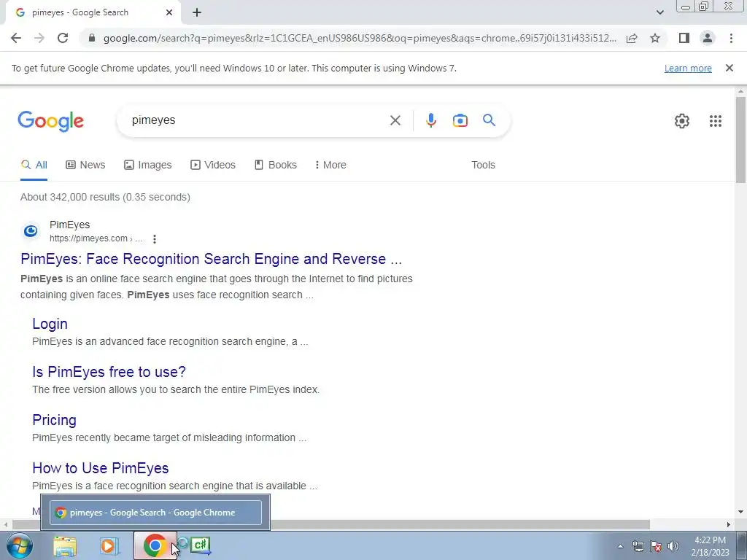Open the Google apps grid
This screenshot has width=747, height=560.
(715, 121)
